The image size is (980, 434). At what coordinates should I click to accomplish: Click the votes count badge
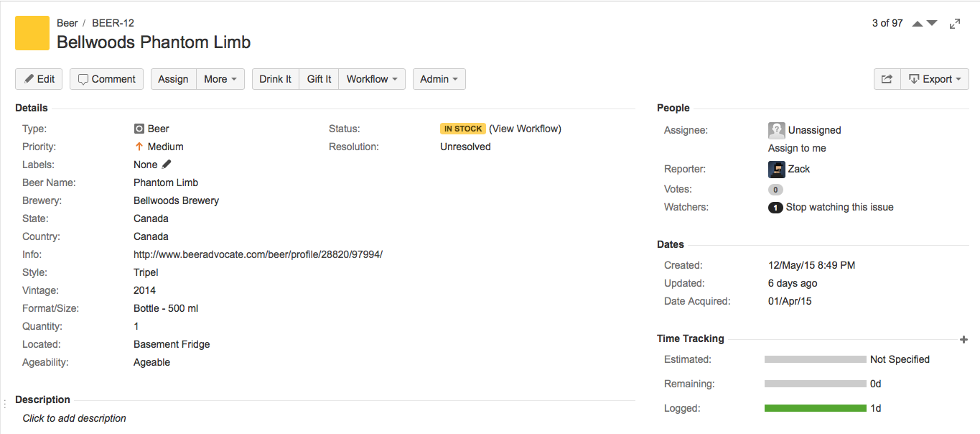pos(775,190)
